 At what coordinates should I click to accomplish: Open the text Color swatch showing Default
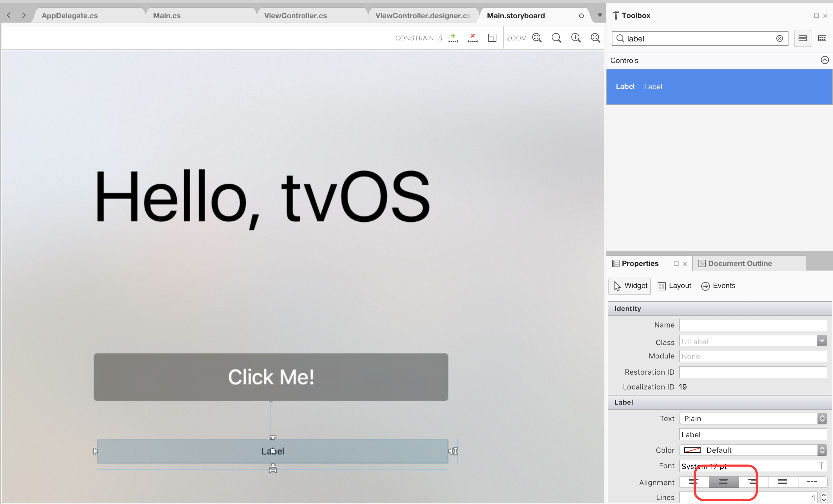click(692, 450)
